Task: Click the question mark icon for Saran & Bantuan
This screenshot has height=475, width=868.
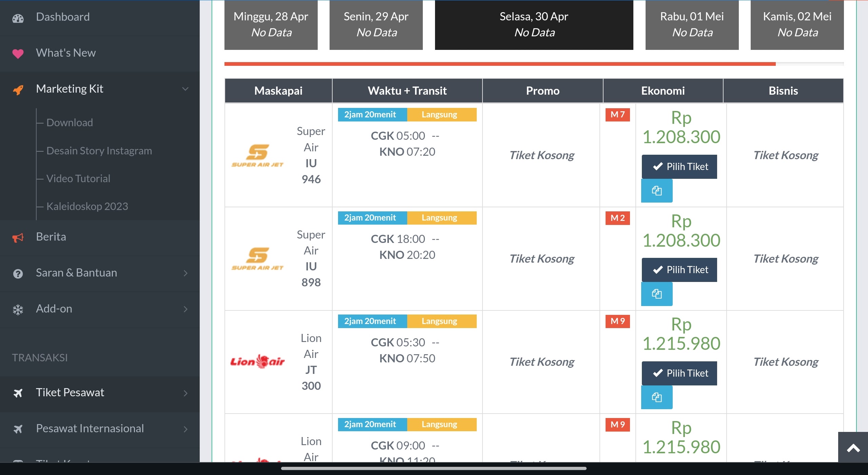Action: [x=18, y=273]
